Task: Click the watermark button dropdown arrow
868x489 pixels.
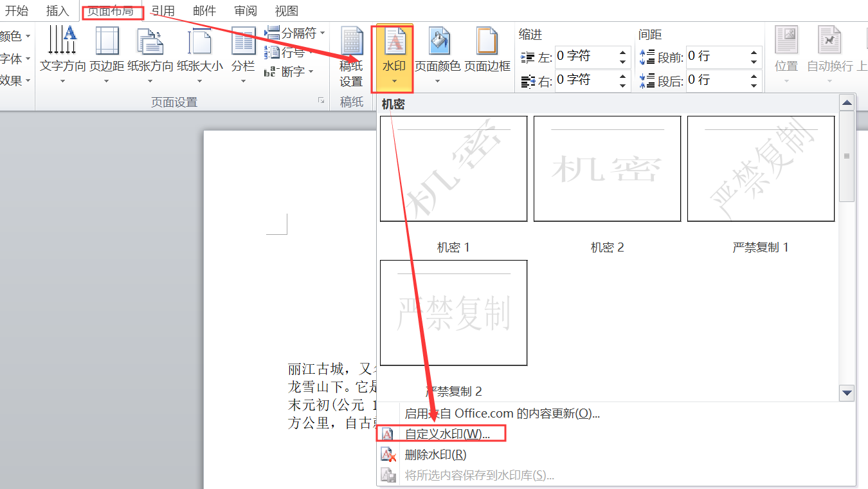Action: (393, 82)
